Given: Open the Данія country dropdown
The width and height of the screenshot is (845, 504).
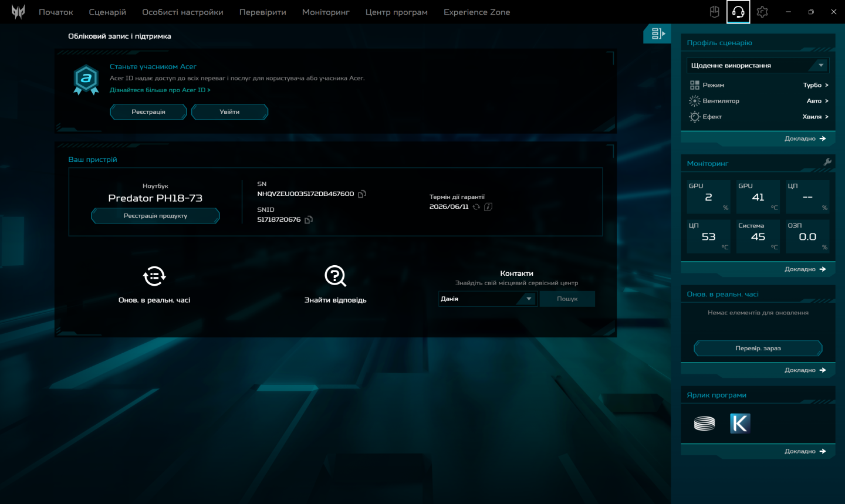Looking at the screenshot, I should point(487,299).
